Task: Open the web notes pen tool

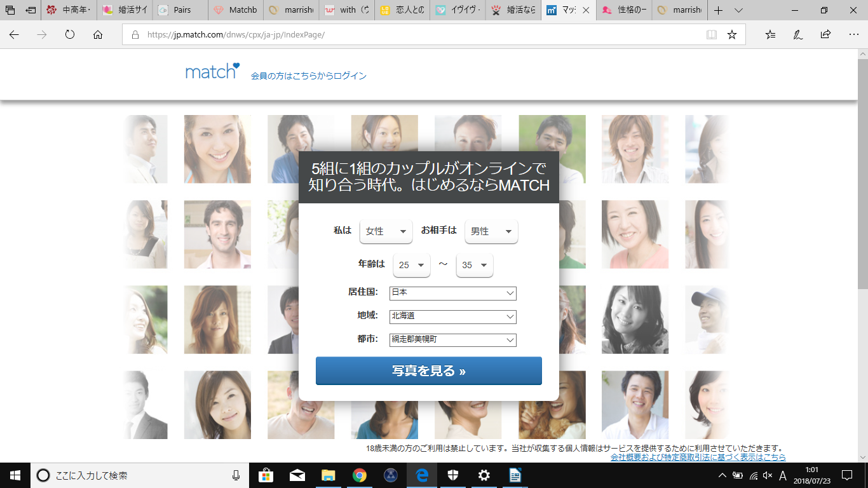Action: point(797,35)
